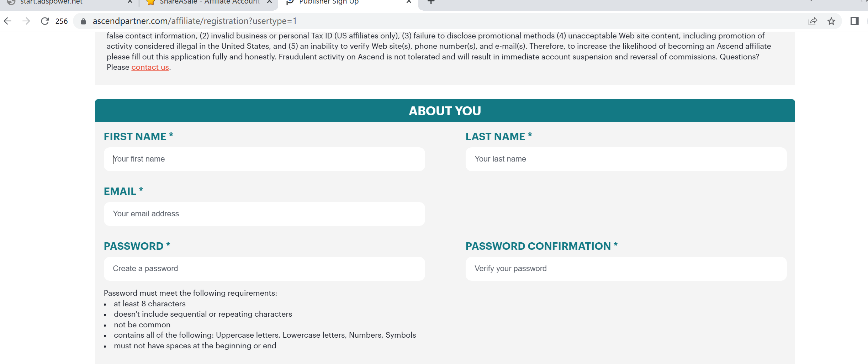Bookmark this page with star icon
Viewport: 868px width, 364px height.
click(831, 21)
